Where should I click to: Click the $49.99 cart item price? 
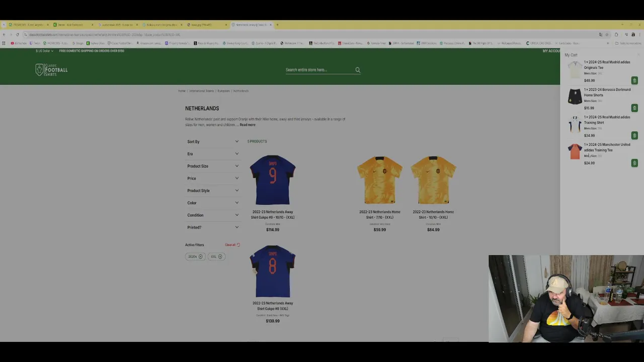point(589,80)
